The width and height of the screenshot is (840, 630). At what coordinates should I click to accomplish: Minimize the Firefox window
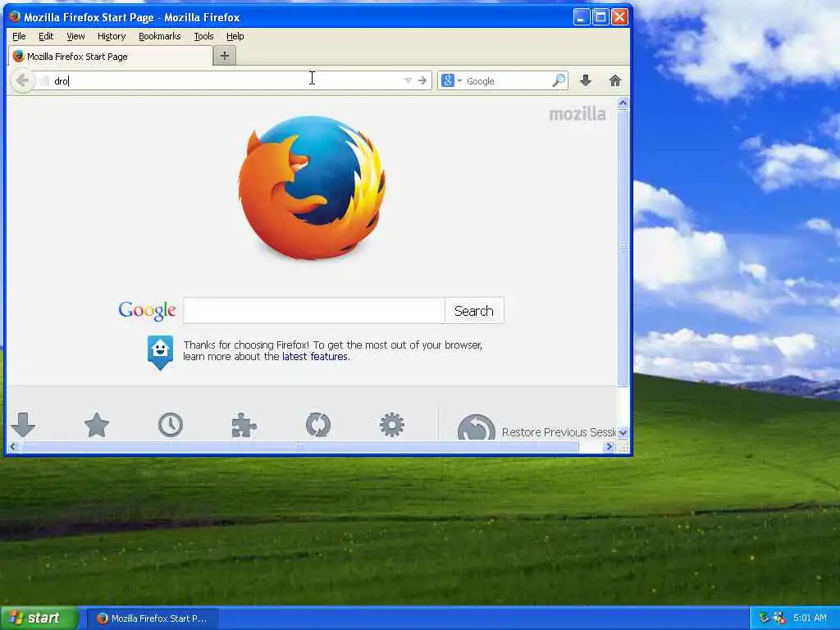582,17
